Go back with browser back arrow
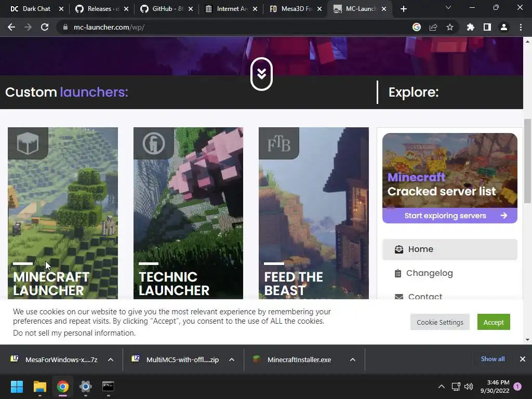Screen dimensions: 532x399 coord(11,27)
